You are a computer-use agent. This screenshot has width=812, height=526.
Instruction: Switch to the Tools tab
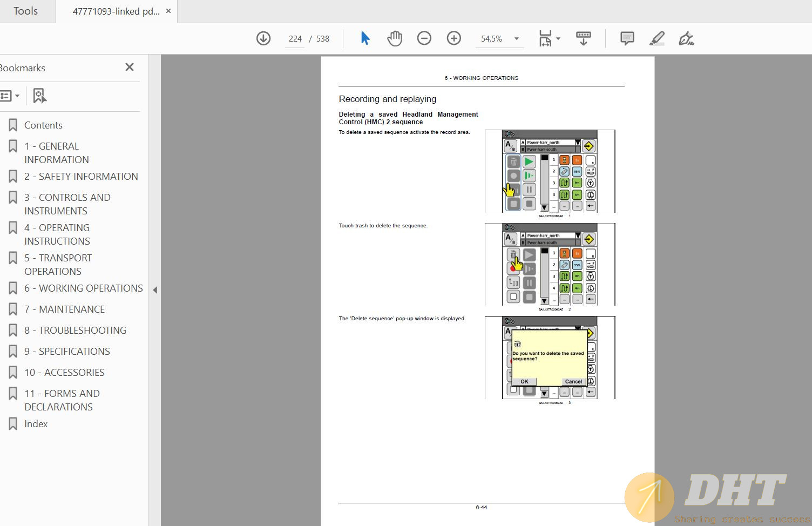pyautogui.click(x=25, y=11)
